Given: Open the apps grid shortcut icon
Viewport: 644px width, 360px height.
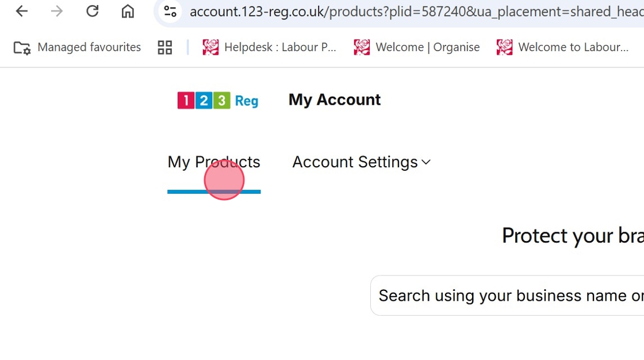Looking at the screenshot, I should tap(165, 47).
